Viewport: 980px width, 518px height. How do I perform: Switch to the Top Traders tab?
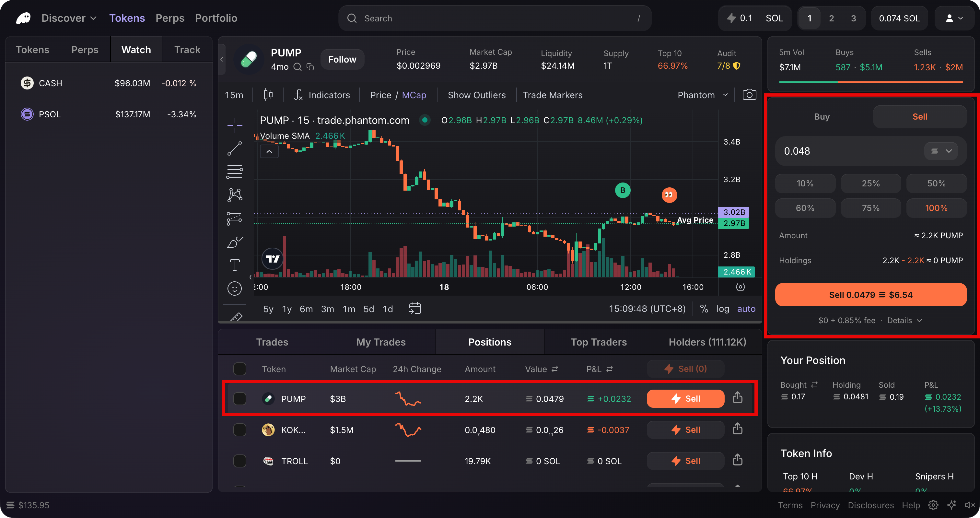[599, 342]
